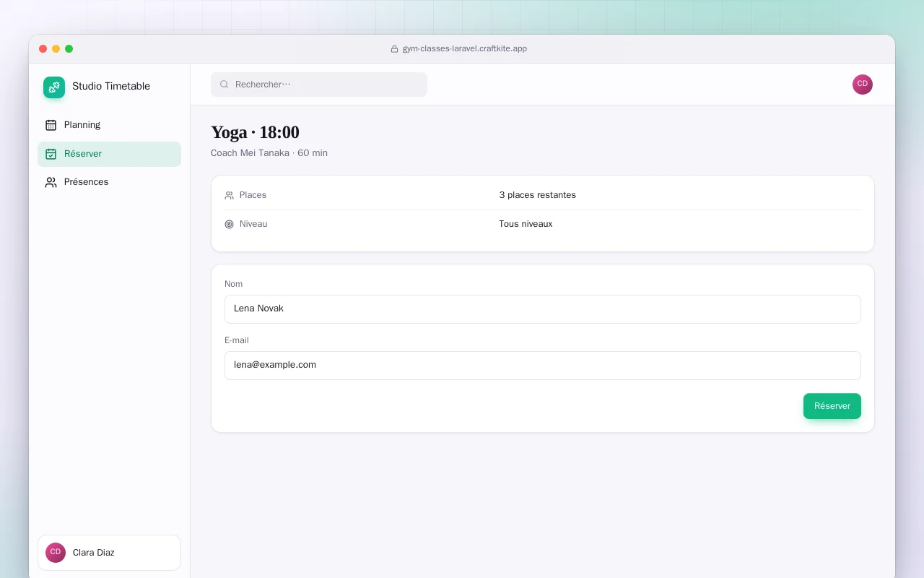Maximize the window with green button
The image size is (924, 578).
69,49
